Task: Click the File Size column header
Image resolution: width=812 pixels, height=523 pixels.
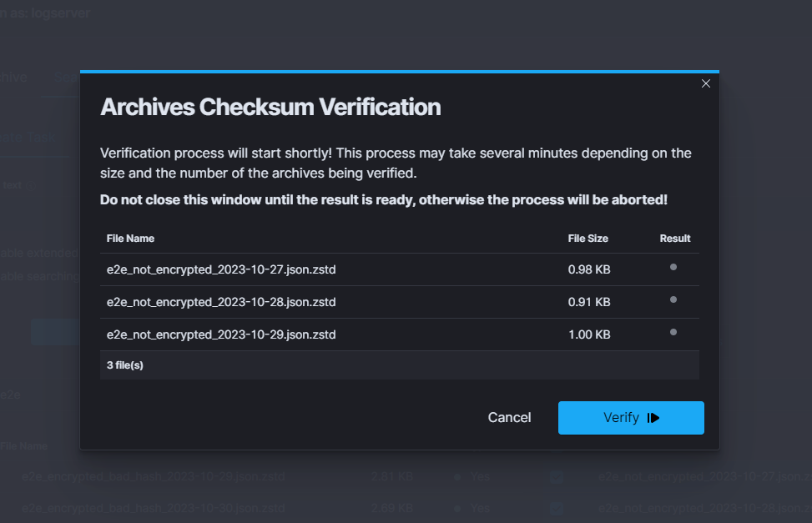Action: click(588, 239)
